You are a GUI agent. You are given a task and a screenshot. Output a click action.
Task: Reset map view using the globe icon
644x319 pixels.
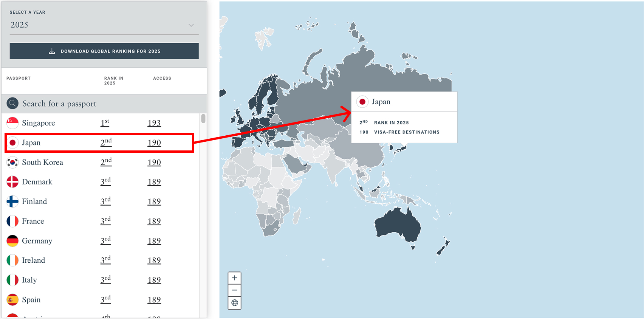[x=235, y=303]
